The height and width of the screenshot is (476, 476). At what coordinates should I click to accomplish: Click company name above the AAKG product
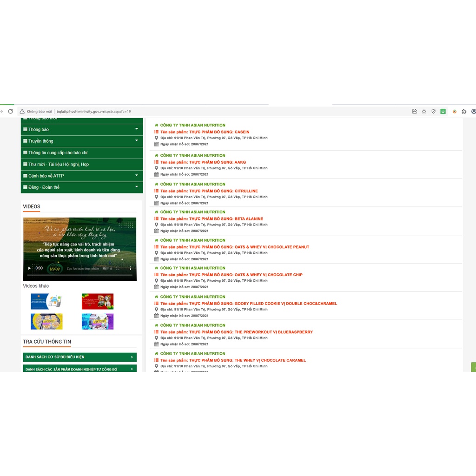193,155
